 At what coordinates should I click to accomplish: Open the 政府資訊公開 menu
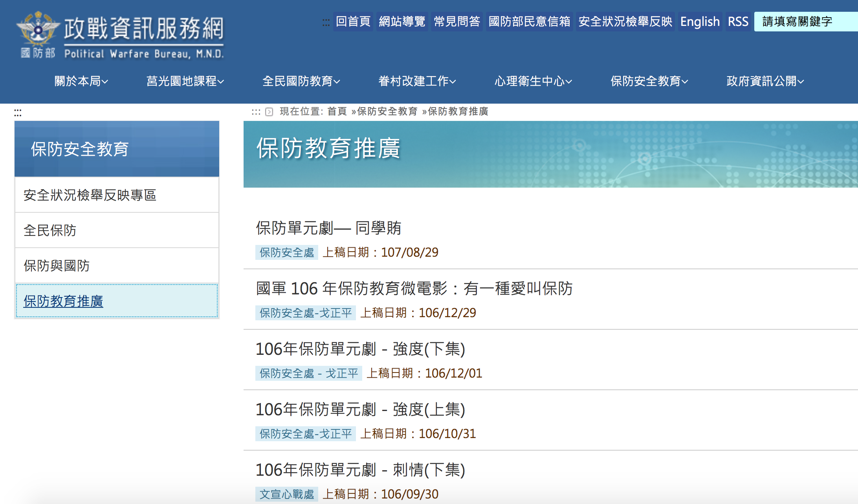point(765,81)
